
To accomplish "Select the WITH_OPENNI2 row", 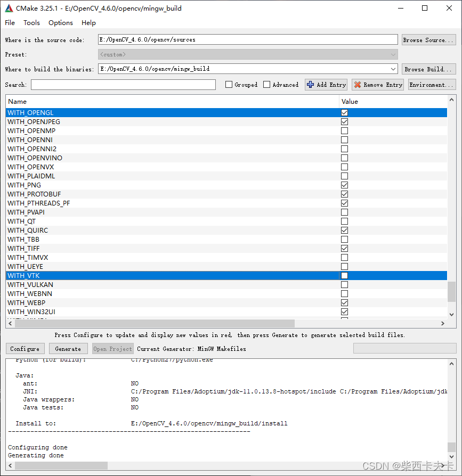I will click(x=226, y=149).
